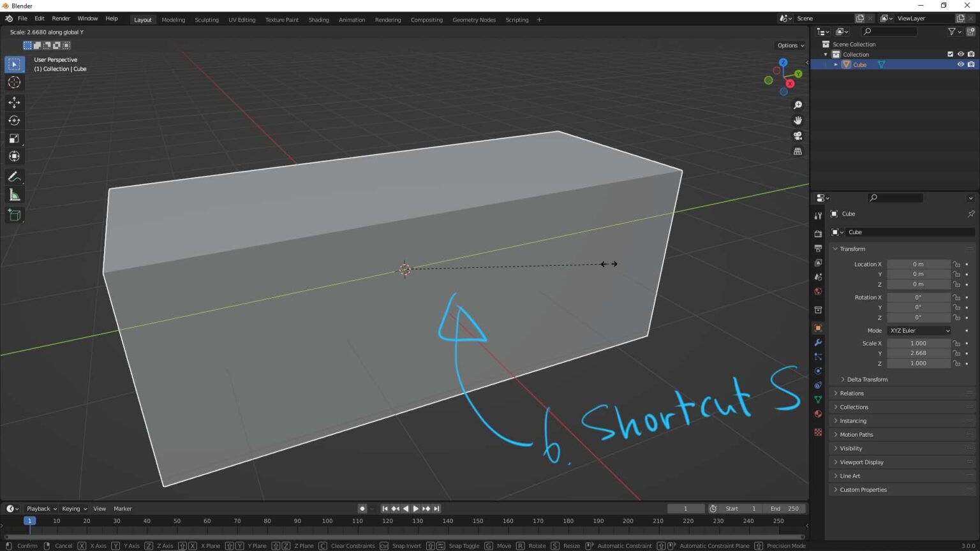Disable Cube in renders via camera icon
Viewport: 980px width, 551px height.
click(970, 64)
